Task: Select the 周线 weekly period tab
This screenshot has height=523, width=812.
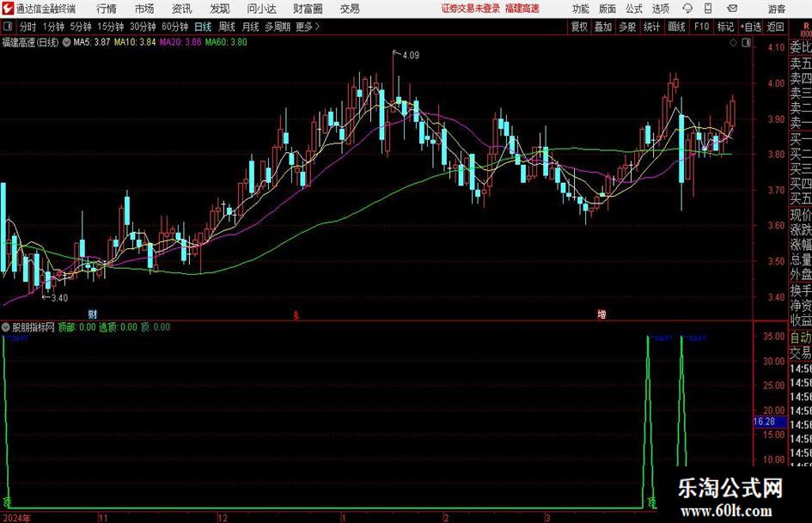Action: tap(227, 27)
